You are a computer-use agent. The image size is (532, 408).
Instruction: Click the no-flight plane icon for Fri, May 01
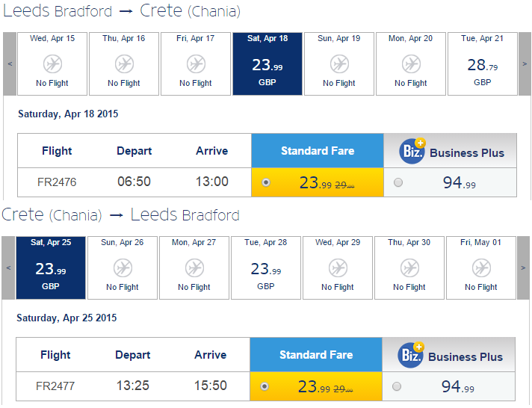click(481, 268)
